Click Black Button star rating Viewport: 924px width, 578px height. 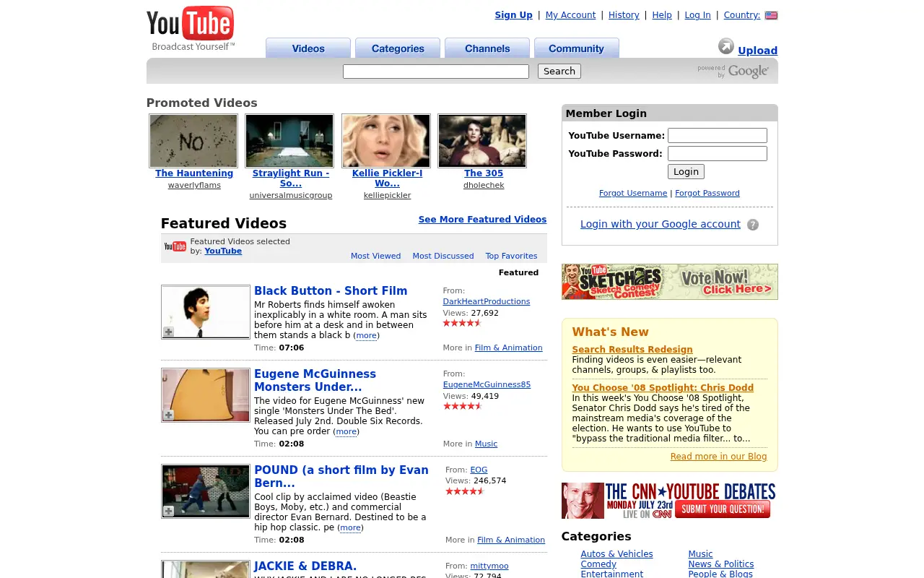coord(462,323)
